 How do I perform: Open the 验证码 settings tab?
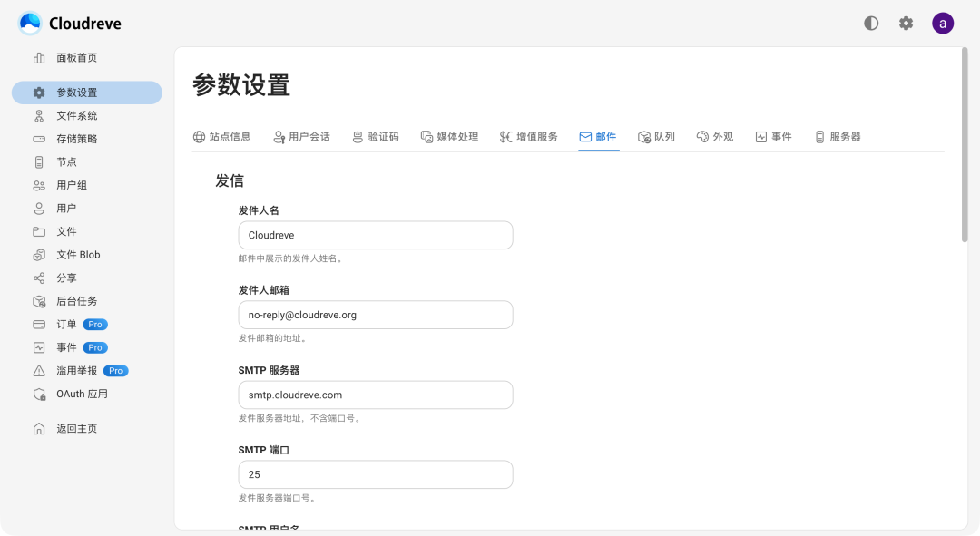(x=376, y=136)
